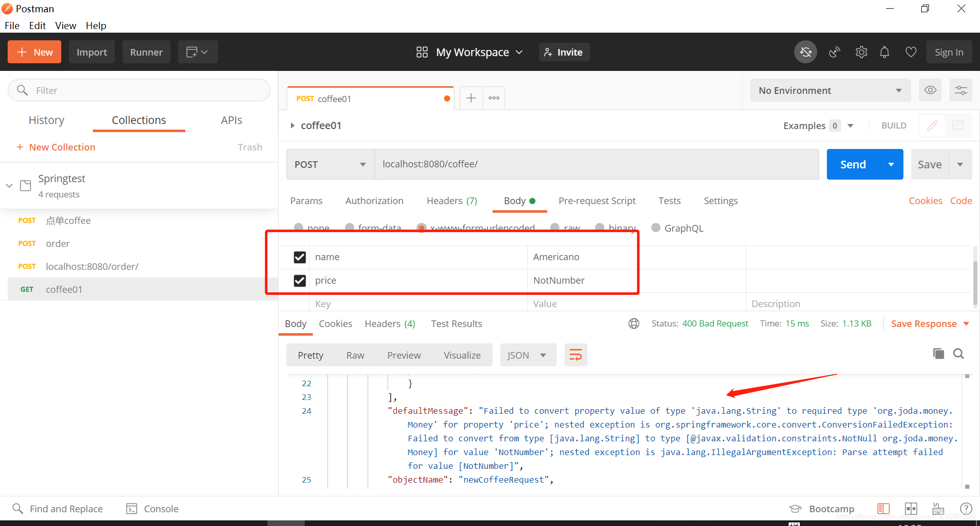The height and width of the screenshot is (526, 980).
Task: Switch response view to Raw
Action: (x=355, y=355)
